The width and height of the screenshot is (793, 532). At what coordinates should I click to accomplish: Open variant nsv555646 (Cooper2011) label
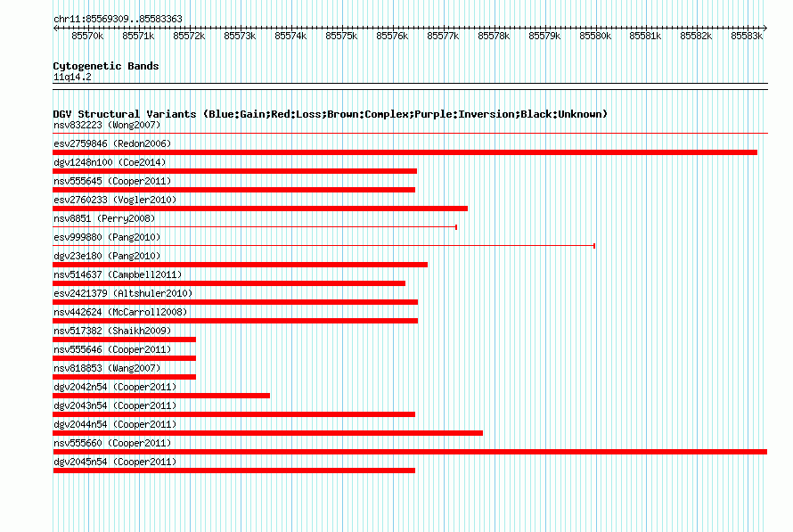point(112,349)
